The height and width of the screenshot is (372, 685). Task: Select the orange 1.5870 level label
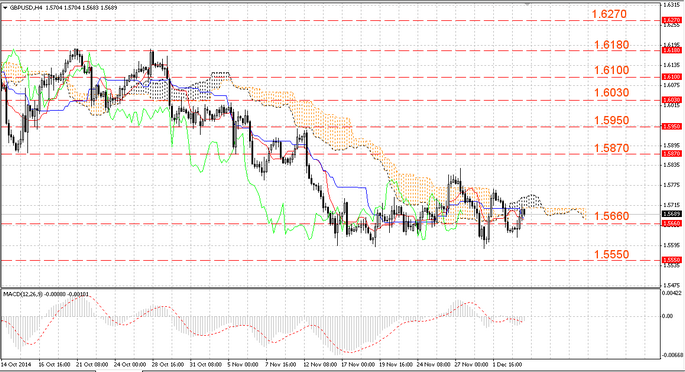point(612,148)
